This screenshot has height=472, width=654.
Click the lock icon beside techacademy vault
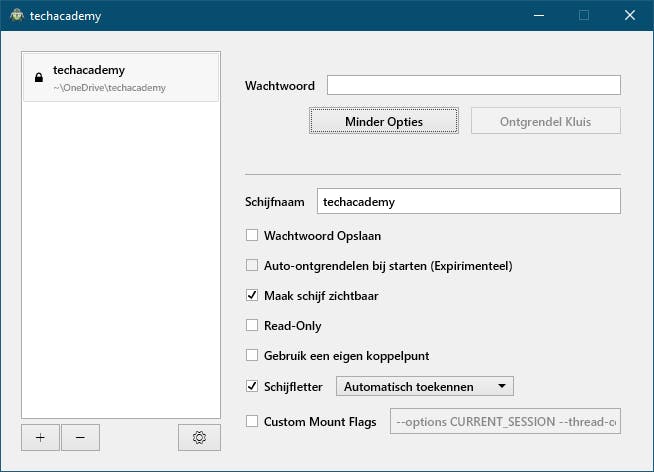point(38,77)
